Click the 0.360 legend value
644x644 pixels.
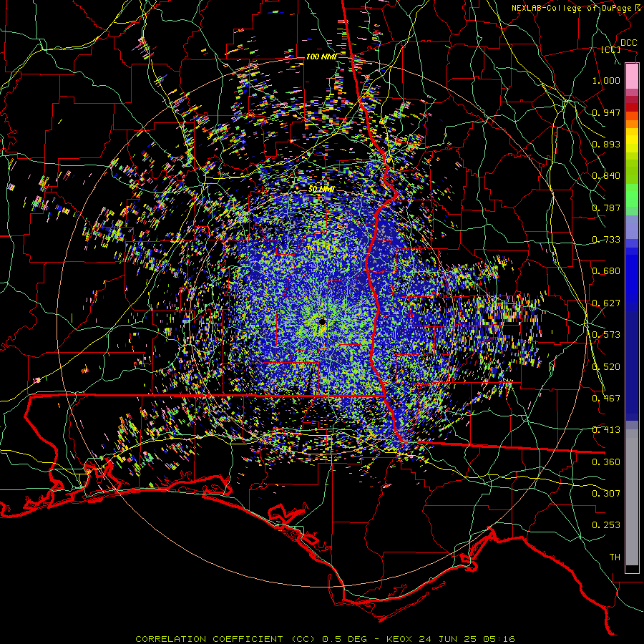pyautogui.click(x=606, y=462)
